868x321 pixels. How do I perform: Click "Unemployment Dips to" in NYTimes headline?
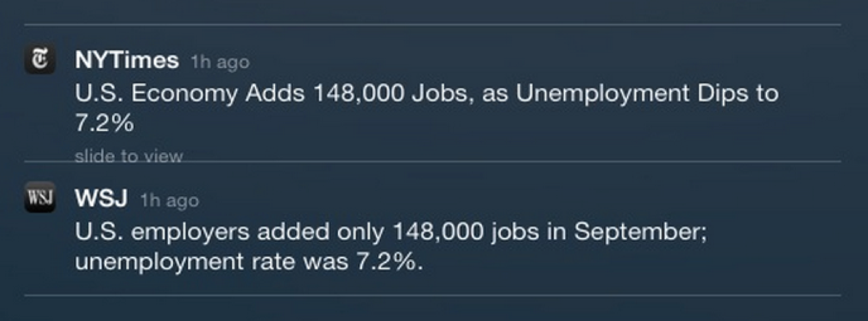(x=647, y=94)
